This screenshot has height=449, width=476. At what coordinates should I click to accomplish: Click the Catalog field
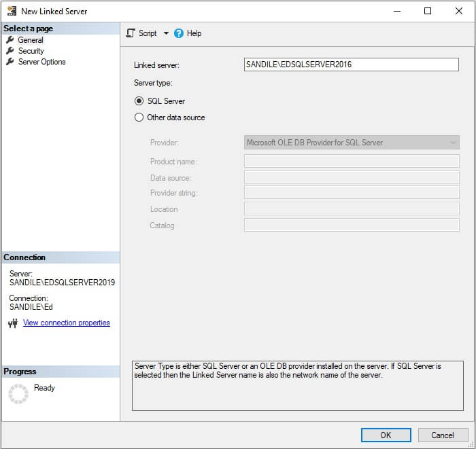click(352, 226)
